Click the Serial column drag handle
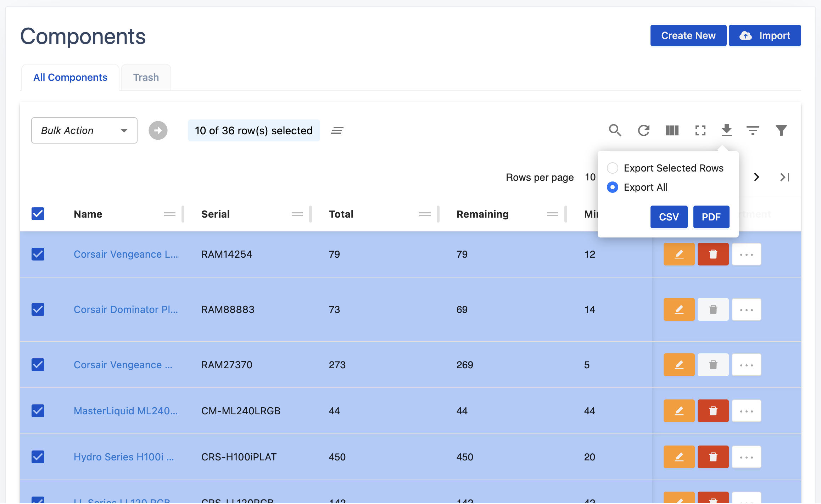This screenshot has height=504, width=821. [297, 214]
